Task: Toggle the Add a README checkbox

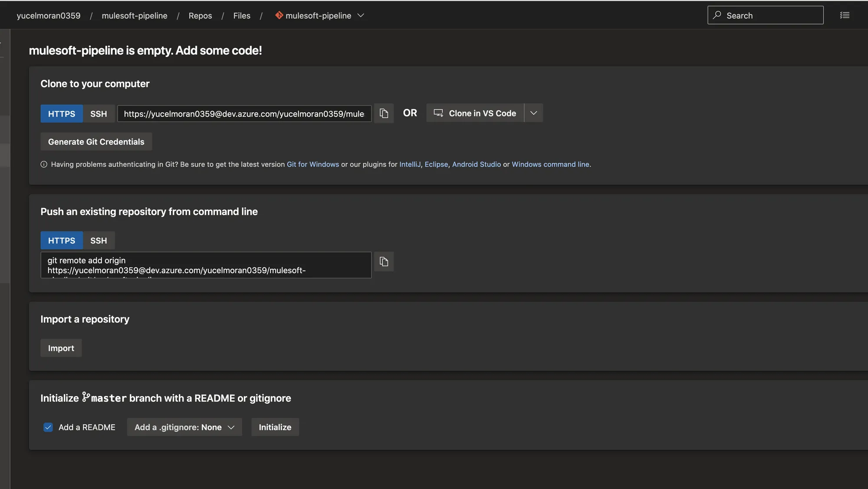Action: [x=48, y=427]
